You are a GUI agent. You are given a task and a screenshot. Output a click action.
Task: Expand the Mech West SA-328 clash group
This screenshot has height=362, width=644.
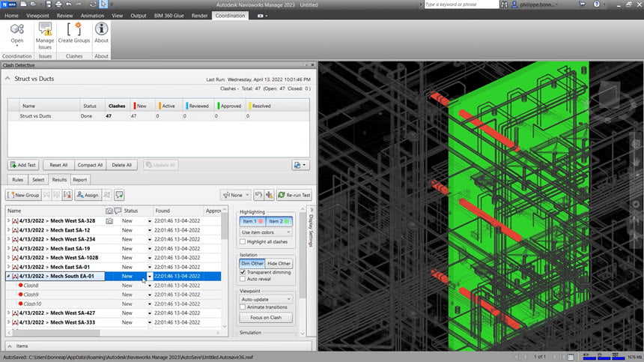coord(9,220)
